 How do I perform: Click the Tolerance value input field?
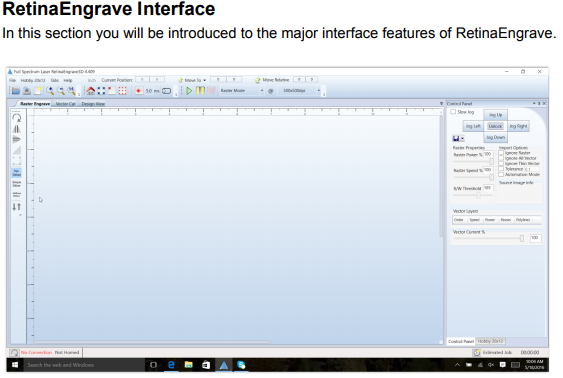tap(532, 169)
